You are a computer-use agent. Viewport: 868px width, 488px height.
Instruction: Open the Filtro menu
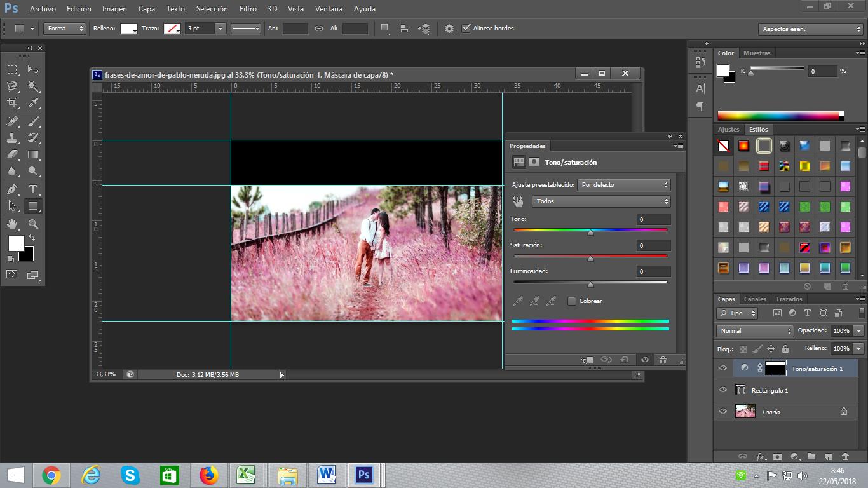click(x=248, y=9)
